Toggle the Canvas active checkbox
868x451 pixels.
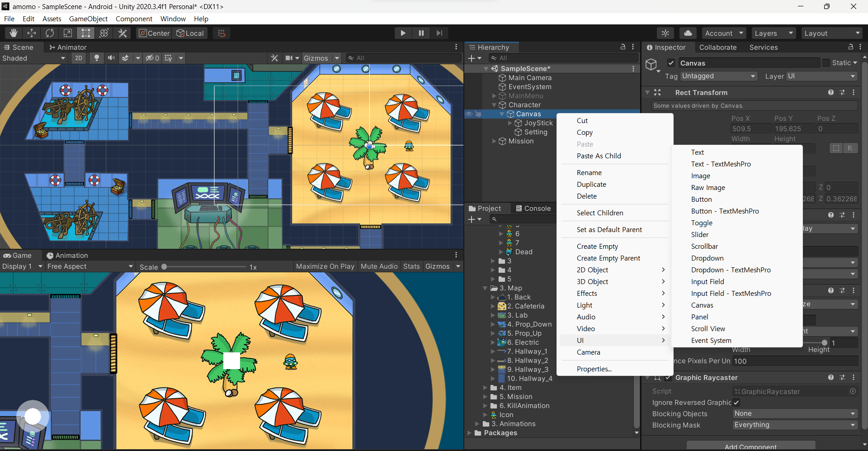[671, 63]
